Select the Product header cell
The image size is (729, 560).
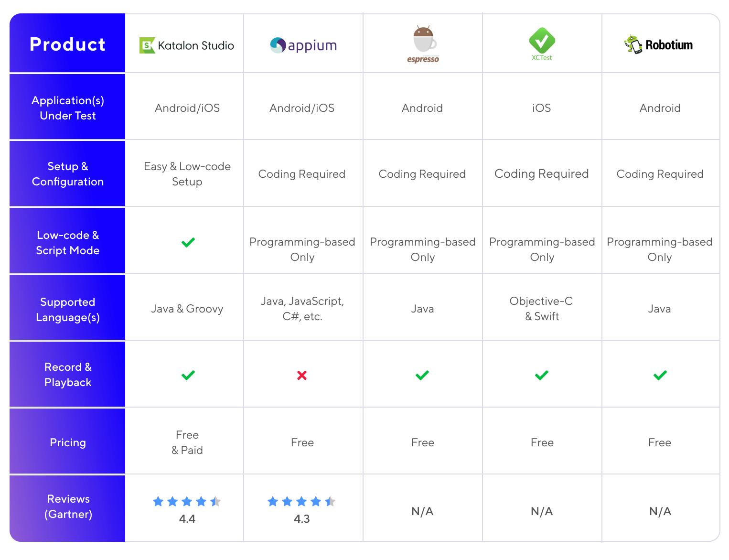(x=67, y=44)
